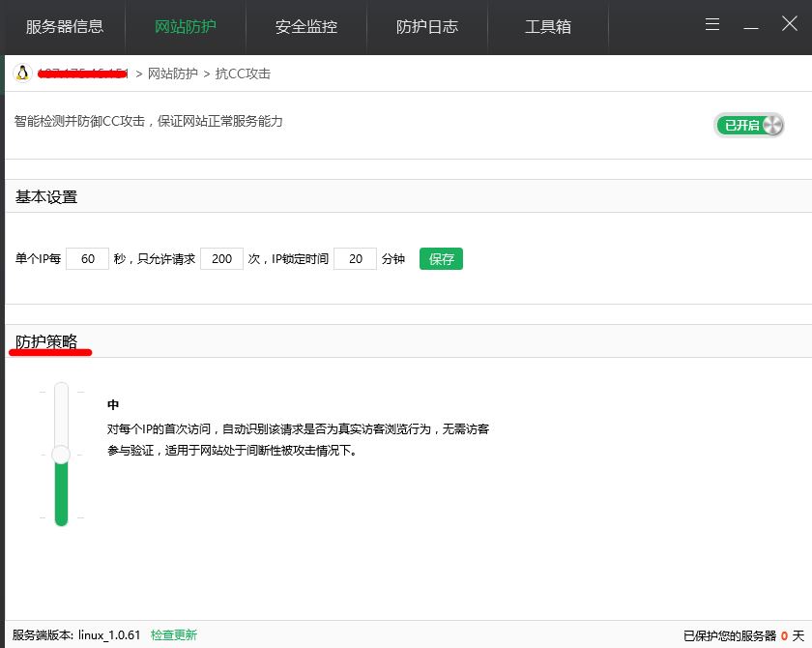Click 网站防护 in the breadcrumb path

click(x=172, y=74)
